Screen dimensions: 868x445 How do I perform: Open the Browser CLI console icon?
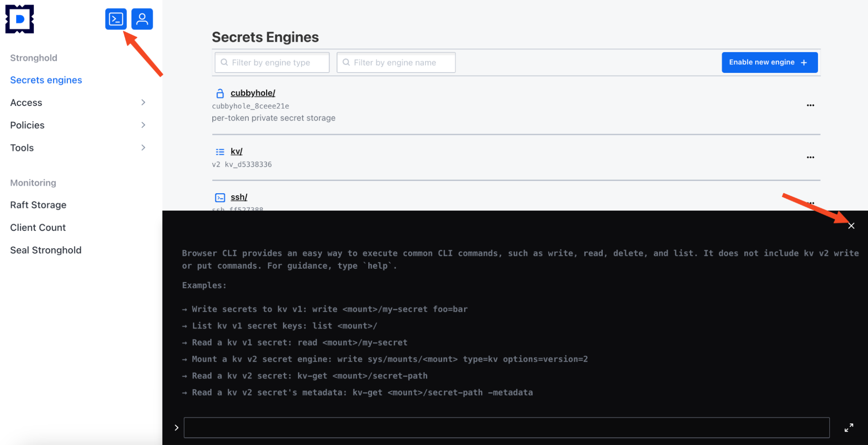tap(116, 19)
